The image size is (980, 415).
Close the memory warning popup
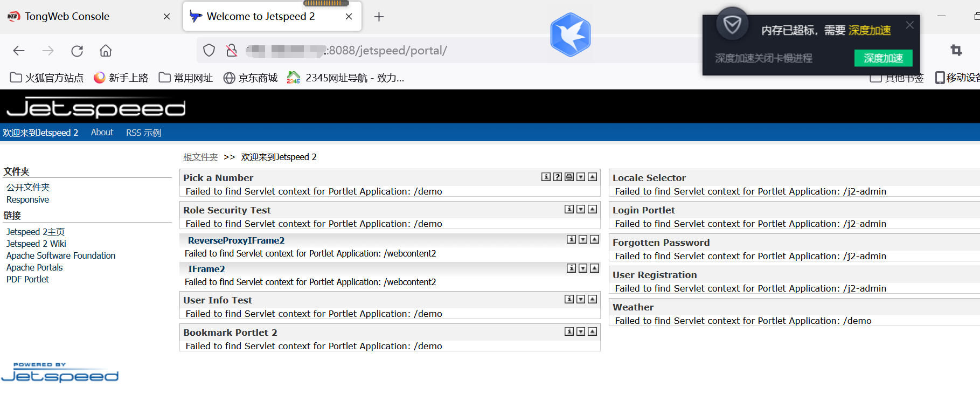point(909,25)
